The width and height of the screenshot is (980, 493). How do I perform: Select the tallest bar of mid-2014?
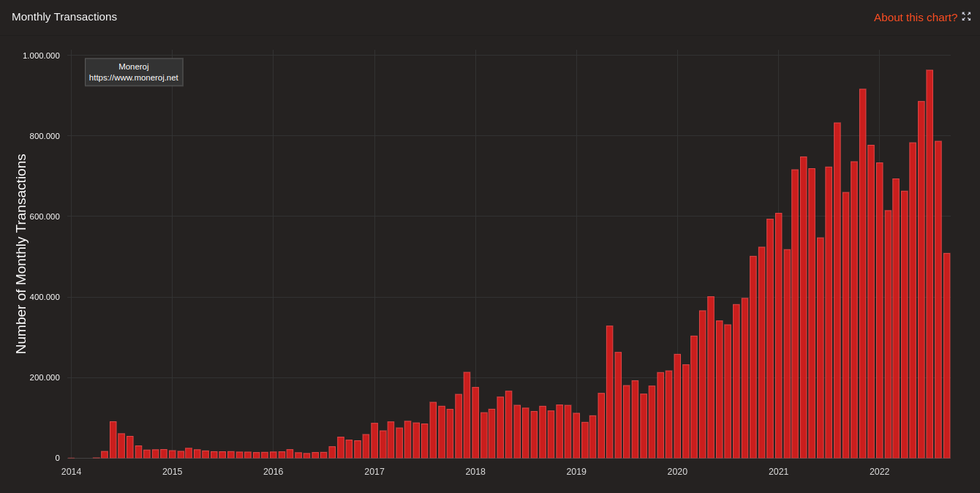113,440
